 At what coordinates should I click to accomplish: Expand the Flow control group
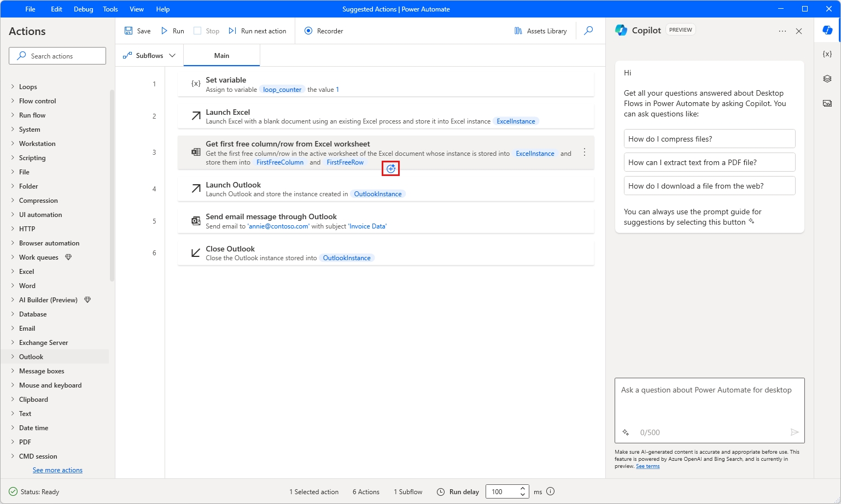coord(13,101)
